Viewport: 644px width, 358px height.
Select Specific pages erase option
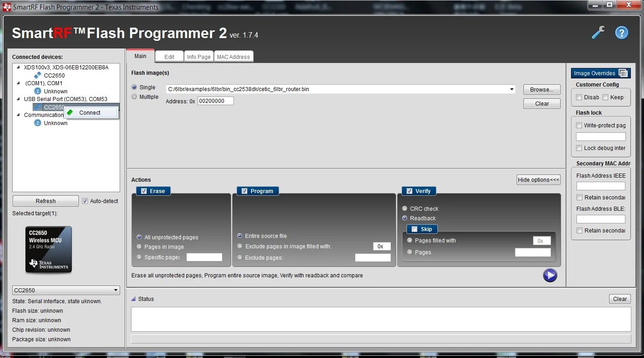(x=139, y=257)
